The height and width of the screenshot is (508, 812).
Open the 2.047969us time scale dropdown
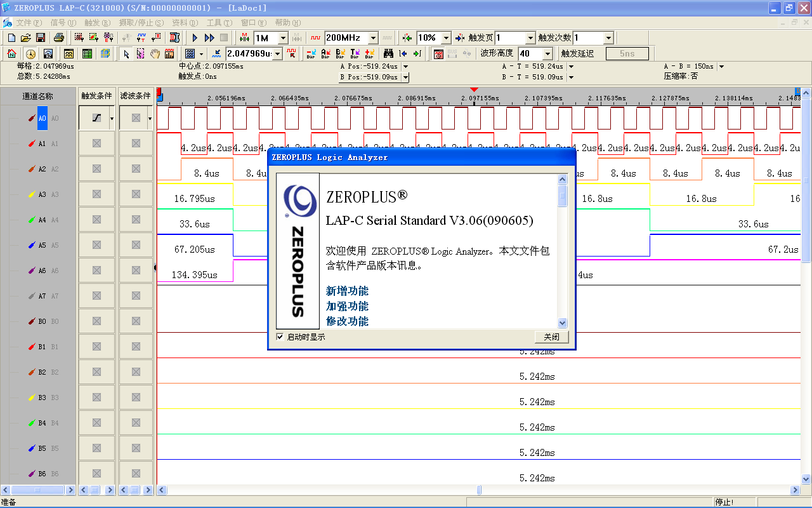click(277, 53)
